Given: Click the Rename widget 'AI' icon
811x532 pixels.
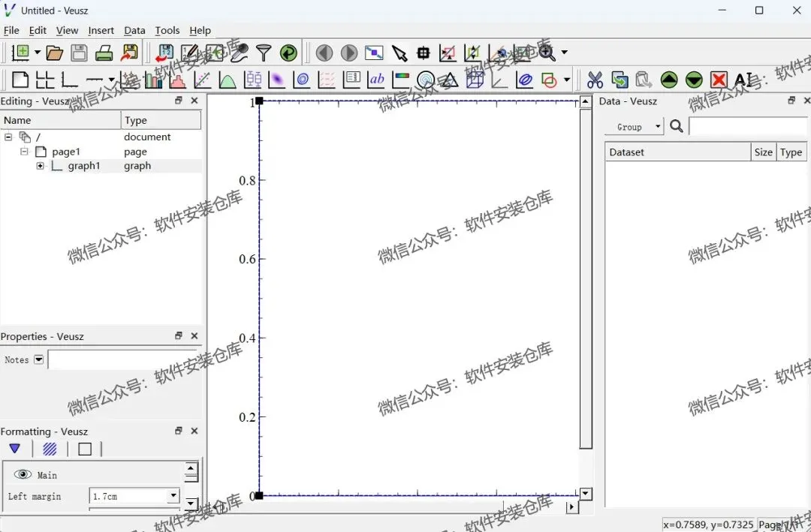Looking at the screenshot, I should [743, 80].
